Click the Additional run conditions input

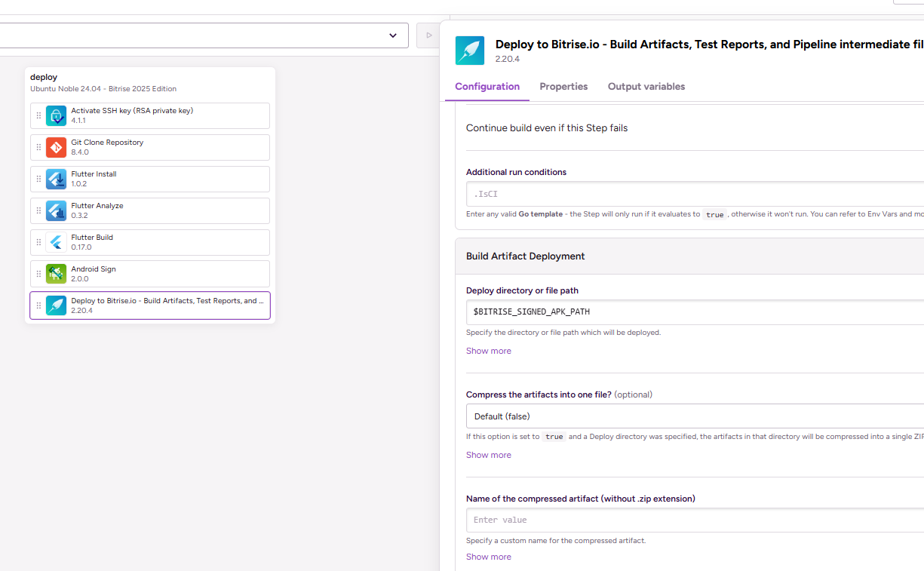tap(694, 194)
